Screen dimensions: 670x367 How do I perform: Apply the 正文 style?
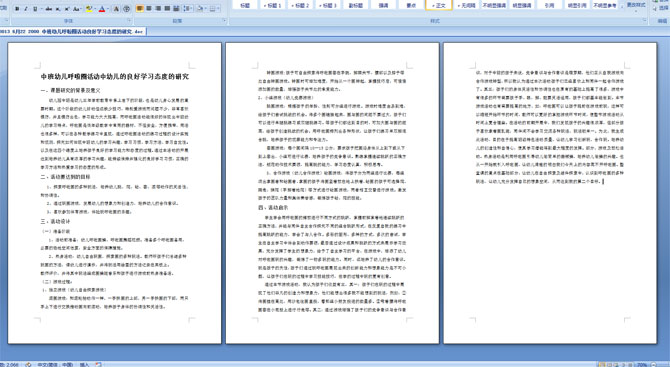[439, 5]
